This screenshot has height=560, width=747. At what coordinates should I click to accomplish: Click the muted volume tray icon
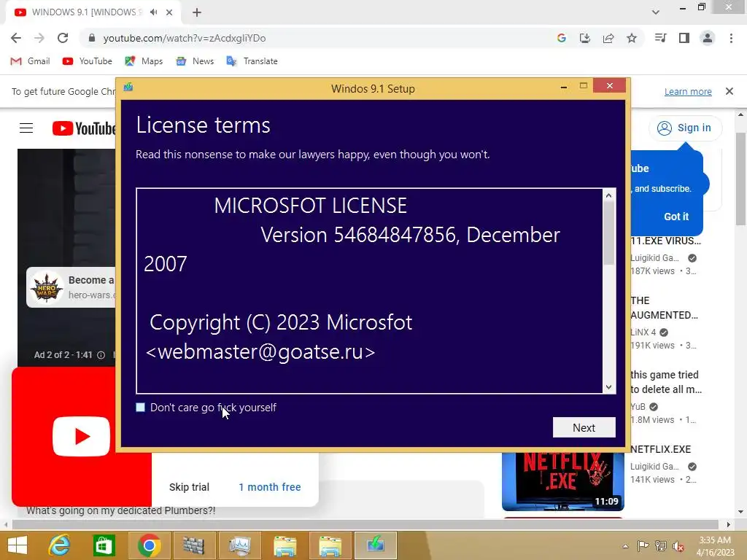[x=678, y=545]
